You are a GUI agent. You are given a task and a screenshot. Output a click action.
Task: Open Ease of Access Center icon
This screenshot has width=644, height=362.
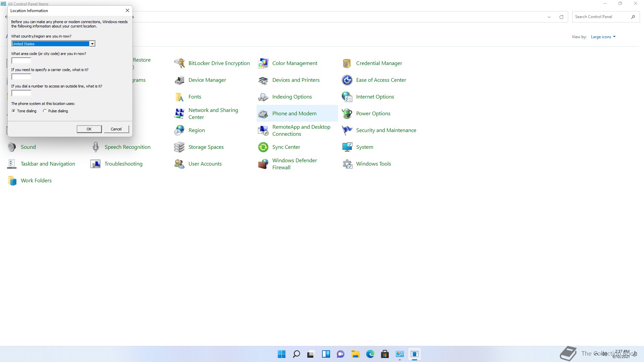[347, 80]
